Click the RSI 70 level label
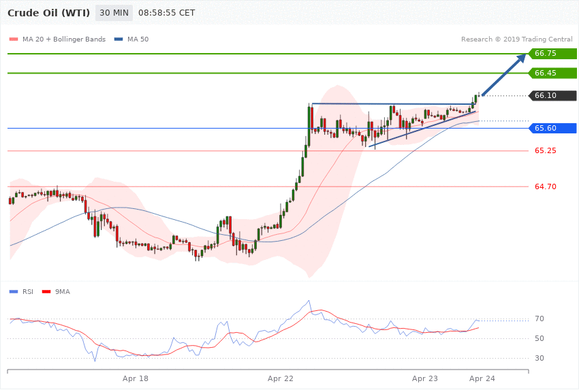579x392 pixels. pos(539,318)
